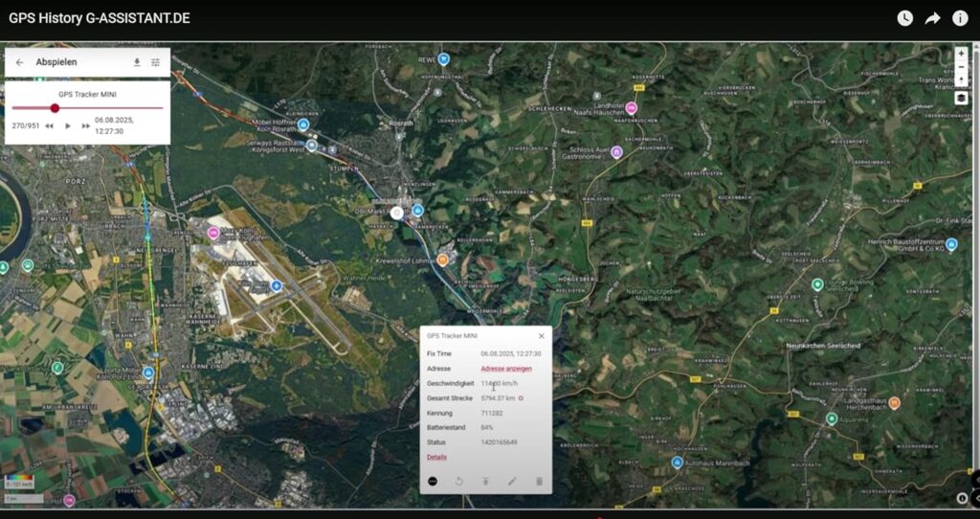Zoom out on the map
Image resolution: width=980 pixels, height=519 pixels.
point(961,68)
